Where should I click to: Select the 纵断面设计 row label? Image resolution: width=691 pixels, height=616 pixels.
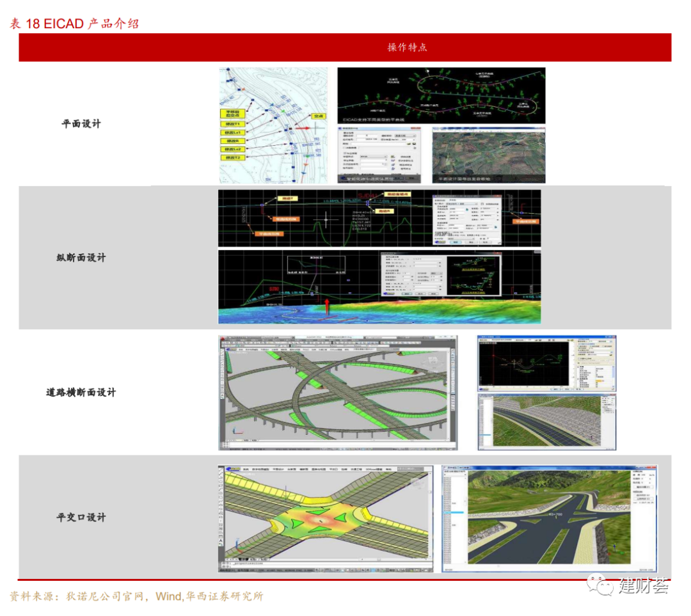click(81, 258)
